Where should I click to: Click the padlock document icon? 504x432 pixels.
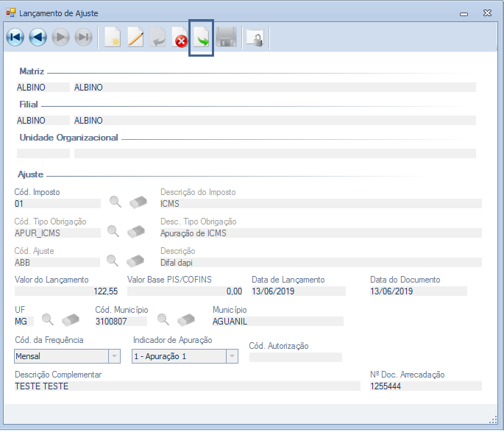tap(255, 38)
